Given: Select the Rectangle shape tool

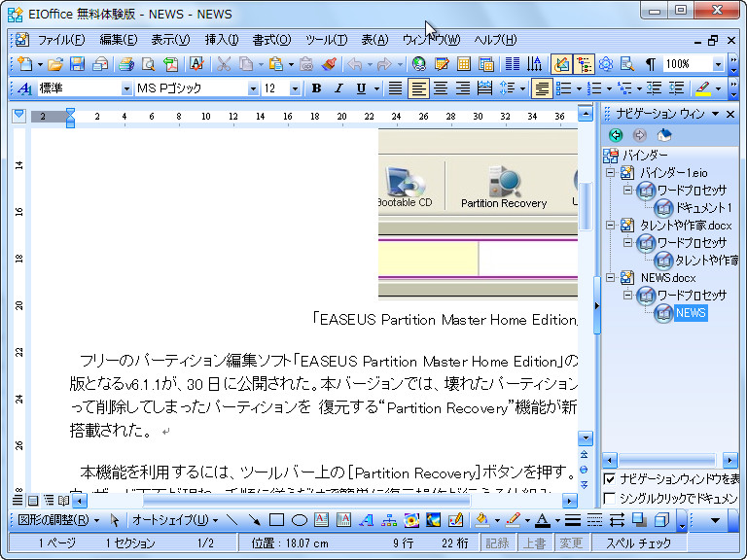Looking at the screenshot, I should tap(276, 520).
